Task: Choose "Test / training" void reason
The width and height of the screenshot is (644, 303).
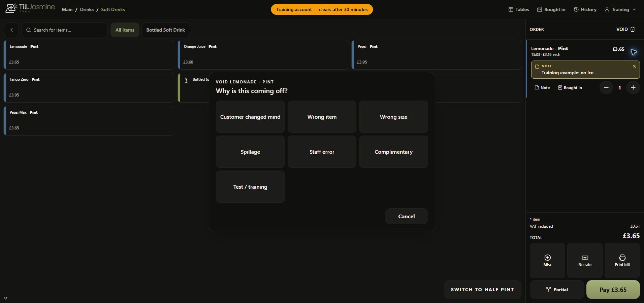Action: click(250, 187)
